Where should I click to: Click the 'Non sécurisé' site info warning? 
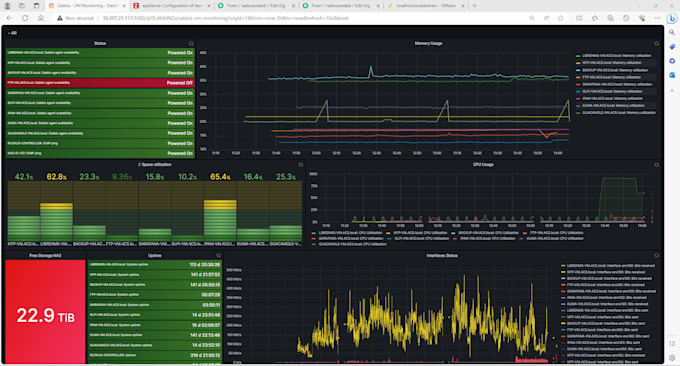click(76, 18)
